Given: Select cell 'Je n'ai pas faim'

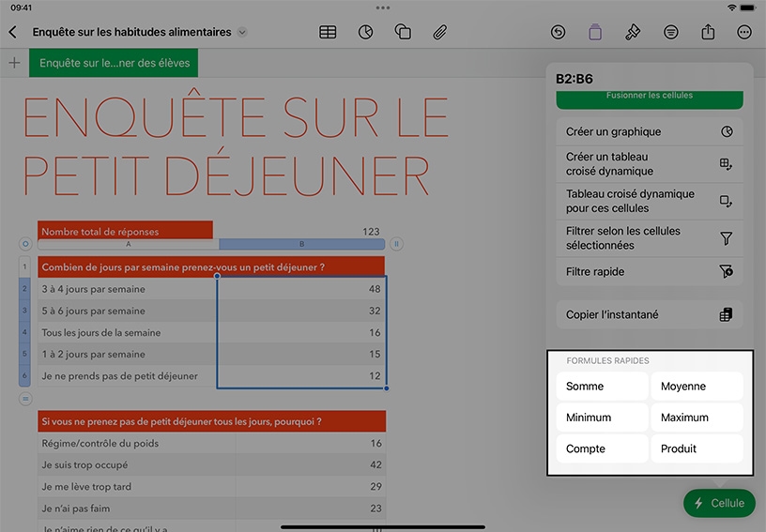Looking at the screenshot, I should pos(137,509).
